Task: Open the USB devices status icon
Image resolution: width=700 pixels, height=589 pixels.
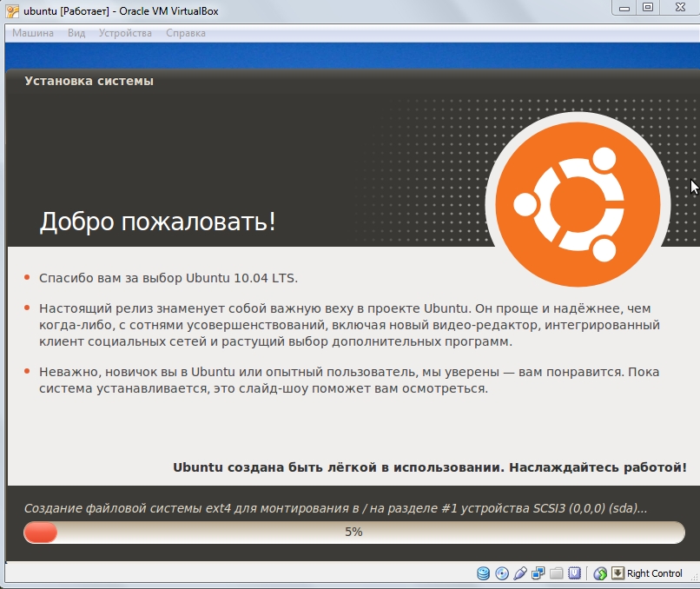Action: (x=520, y=572)
